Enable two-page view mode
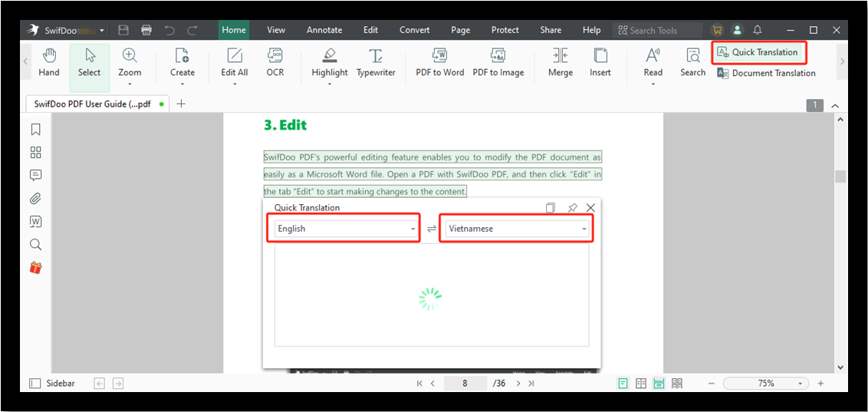The image size is (868, 412). coord(641,383)
